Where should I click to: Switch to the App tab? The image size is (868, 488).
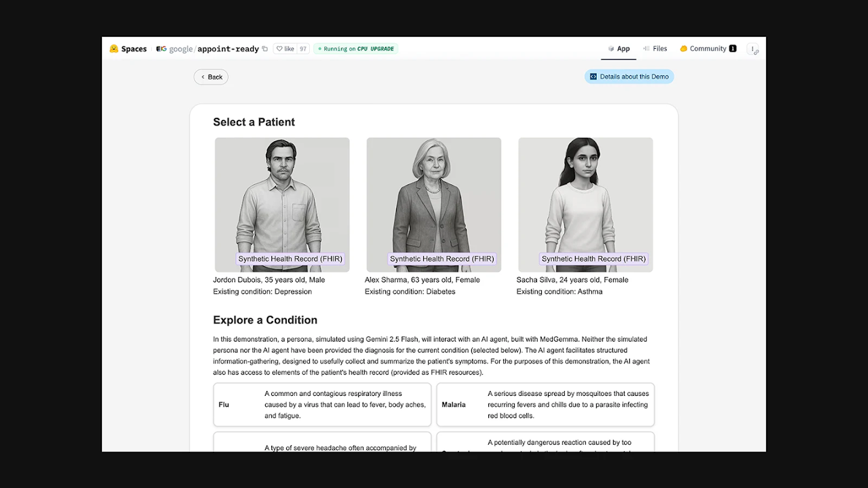coord(618,49)
